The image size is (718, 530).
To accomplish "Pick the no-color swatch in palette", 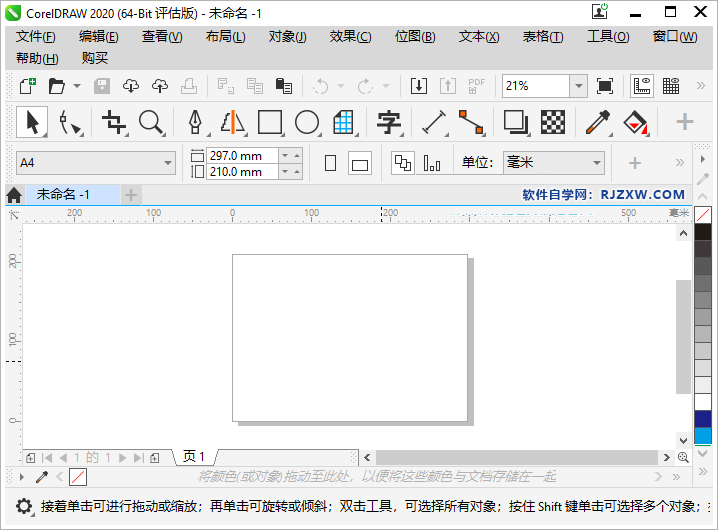I will 703,214.
